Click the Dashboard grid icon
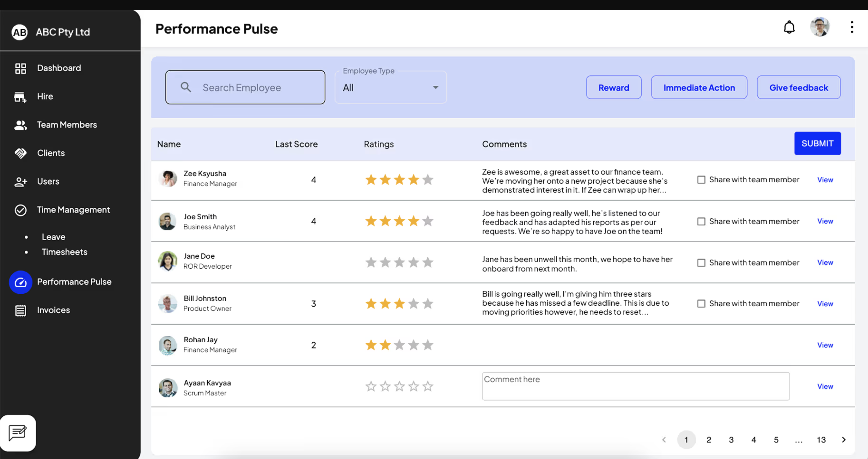The image size is (868, 459). click(x=21, y=68)
